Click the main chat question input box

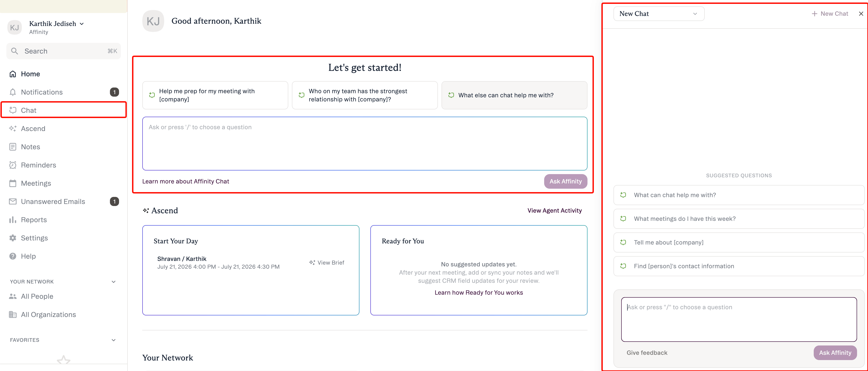[x=365, y=143]
